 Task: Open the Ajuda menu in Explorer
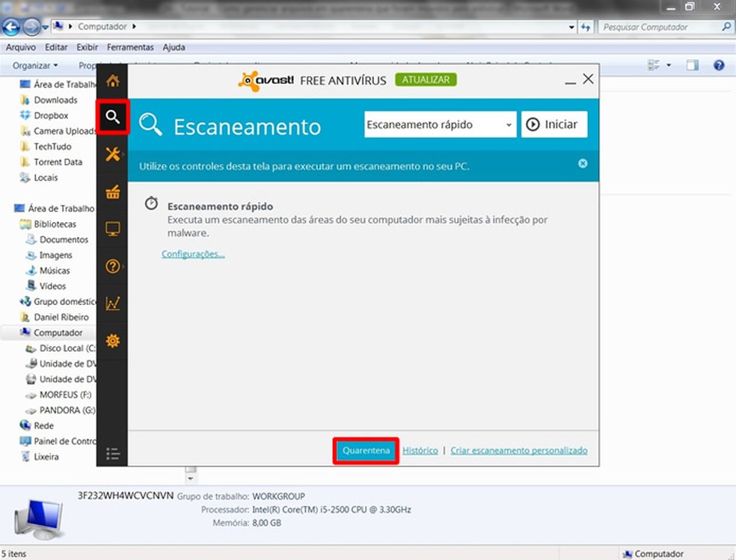[174, 47]
